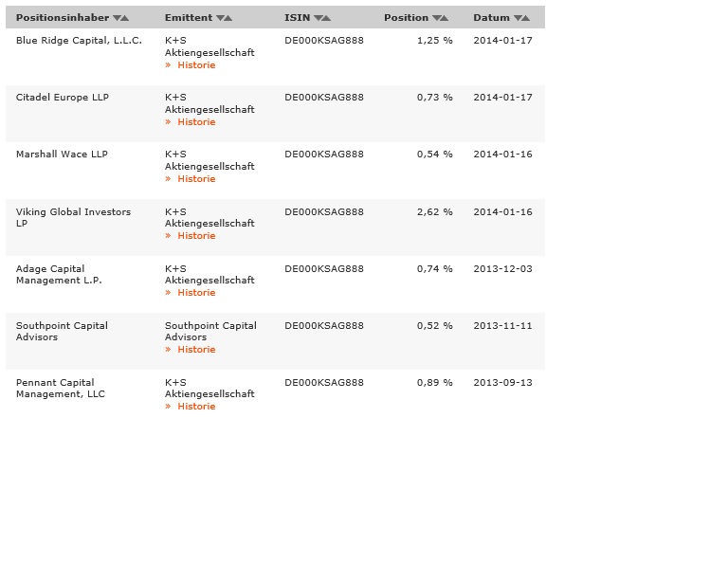Select holder name Pennant Capital Management, LLC

point(61,388)
